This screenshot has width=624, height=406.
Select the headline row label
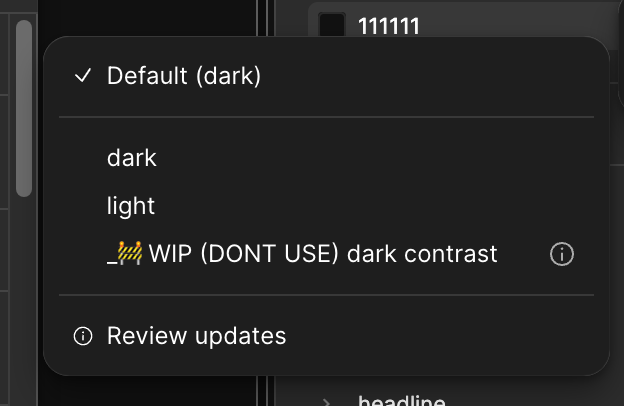401,400
